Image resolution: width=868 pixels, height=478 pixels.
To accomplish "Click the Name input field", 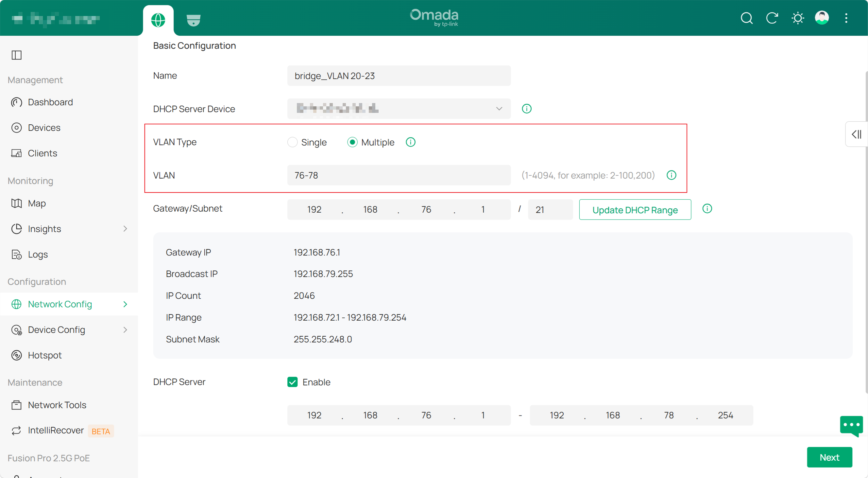I will coord(399,76).
